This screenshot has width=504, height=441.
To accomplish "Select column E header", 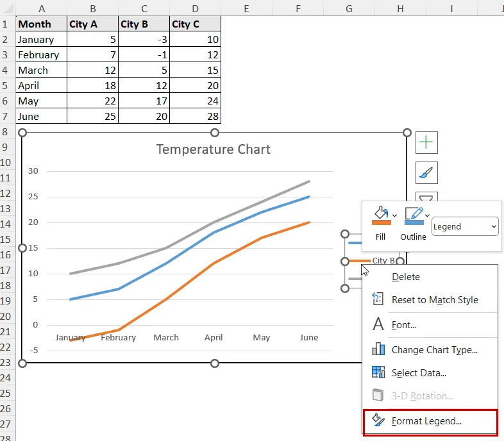I will [x=246, y=8].
